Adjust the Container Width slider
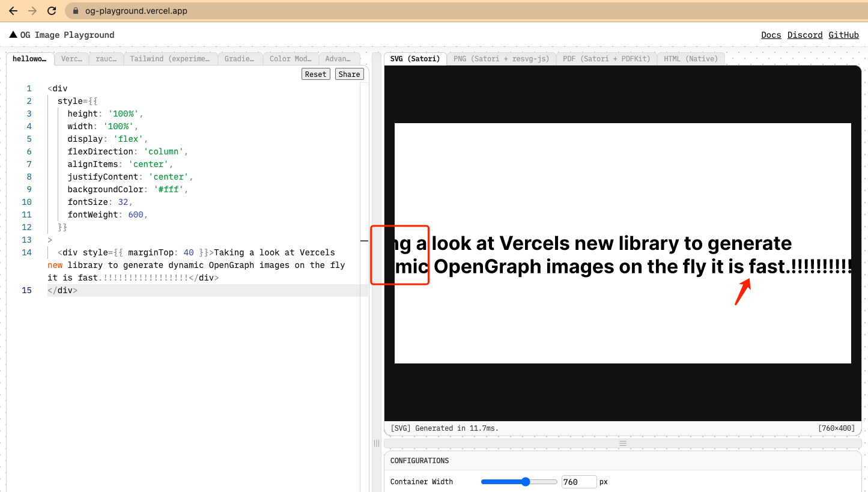Screen dimensions: 868x492 526,481
